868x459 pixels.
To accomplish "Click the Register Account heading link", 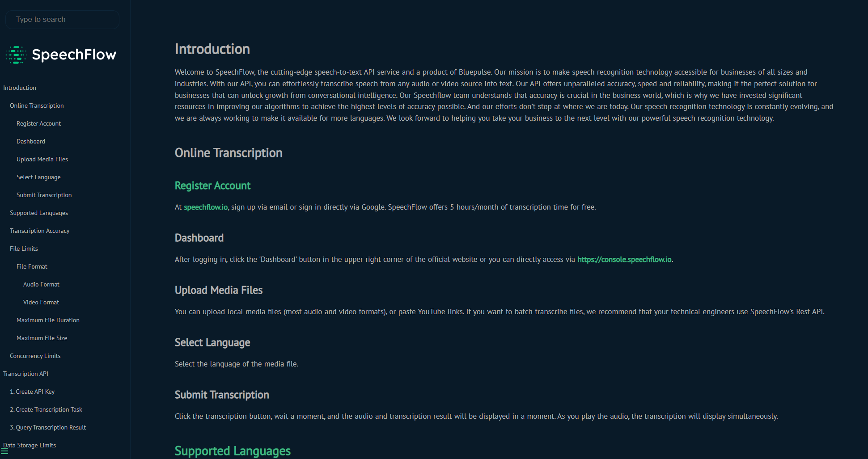I will pyautogui.click(x=212, y=186).
